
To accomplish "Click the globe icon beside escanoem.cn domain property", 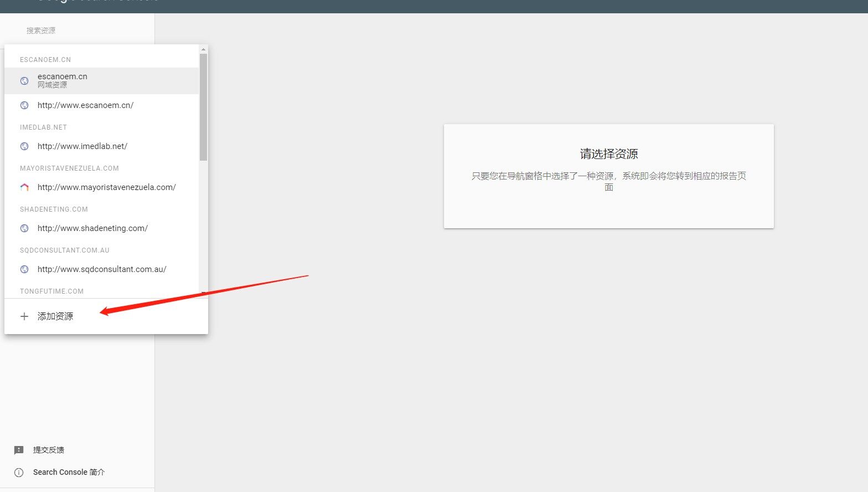I will click(x=24, y=81).
